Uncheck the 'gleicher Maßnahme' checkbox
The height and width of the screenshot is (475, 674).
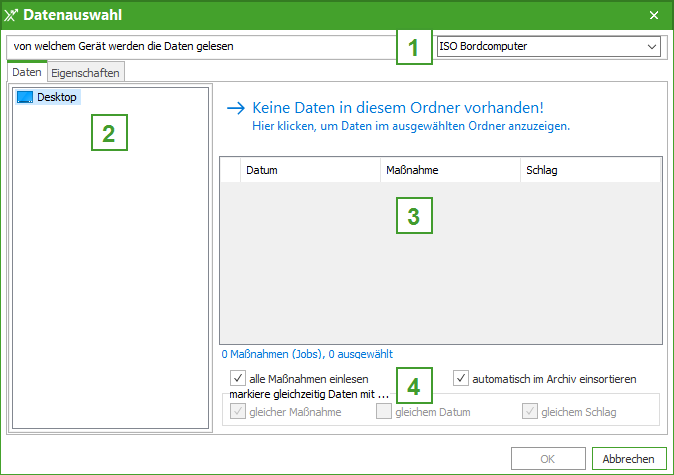coord(238,411)
